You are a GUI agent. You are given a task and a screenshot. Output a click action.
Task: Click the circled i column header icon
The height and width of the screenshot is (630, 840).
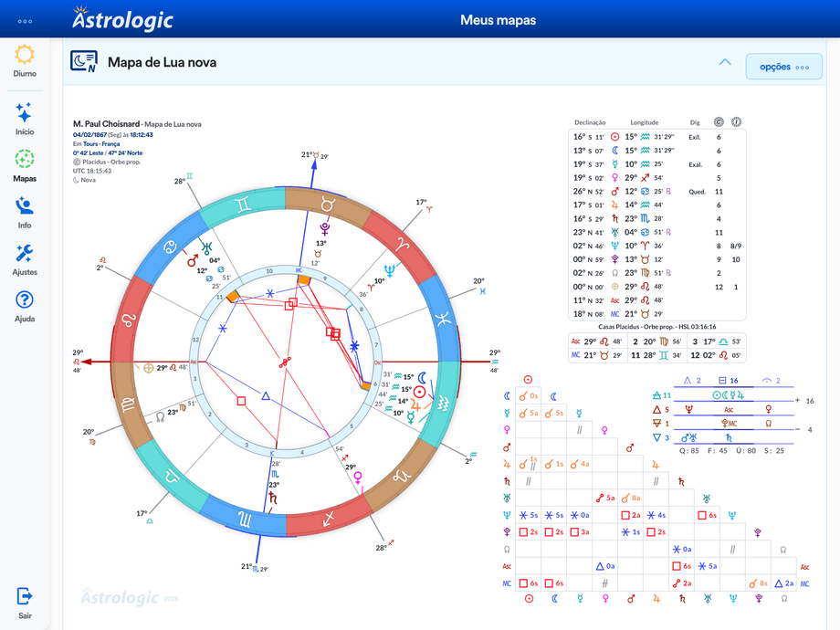tap(737, 122)
